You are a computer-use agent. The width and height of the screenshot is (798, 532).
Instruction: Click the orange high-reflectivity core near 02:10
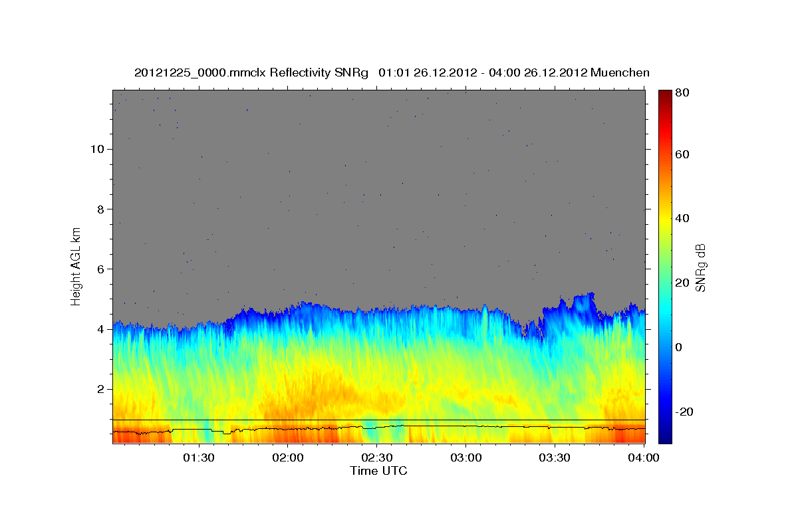pos(313,392)
